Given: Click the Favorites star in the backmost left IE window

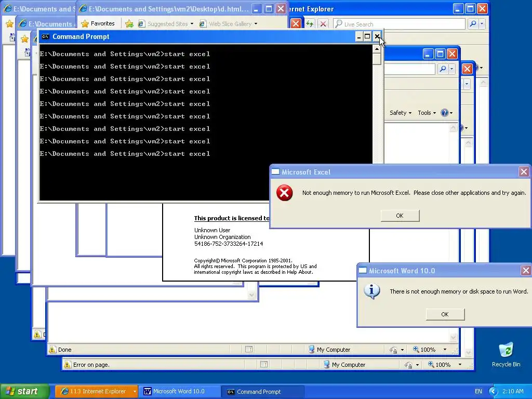Looking at the screenshot, I should tap(9, 24).
